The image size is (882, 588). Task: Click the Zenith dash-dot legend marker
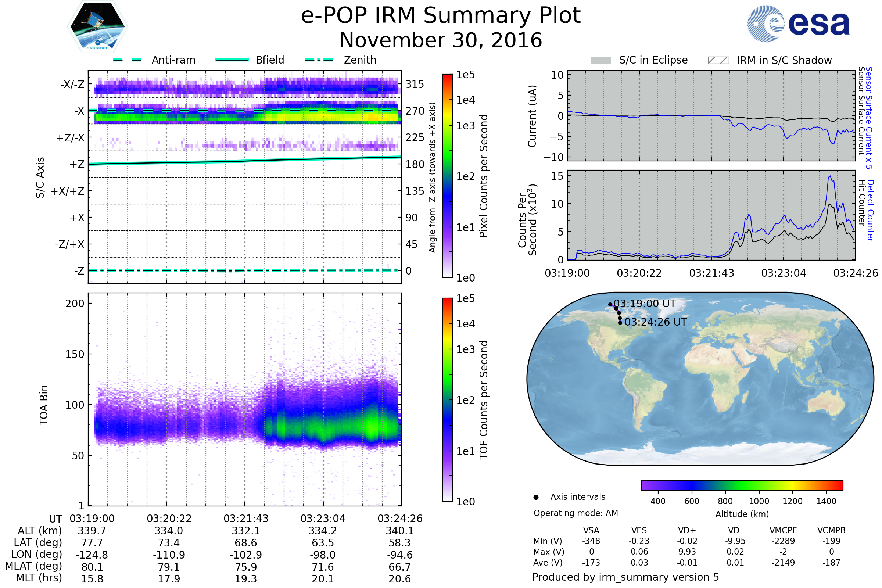click(x=319, y=60)
